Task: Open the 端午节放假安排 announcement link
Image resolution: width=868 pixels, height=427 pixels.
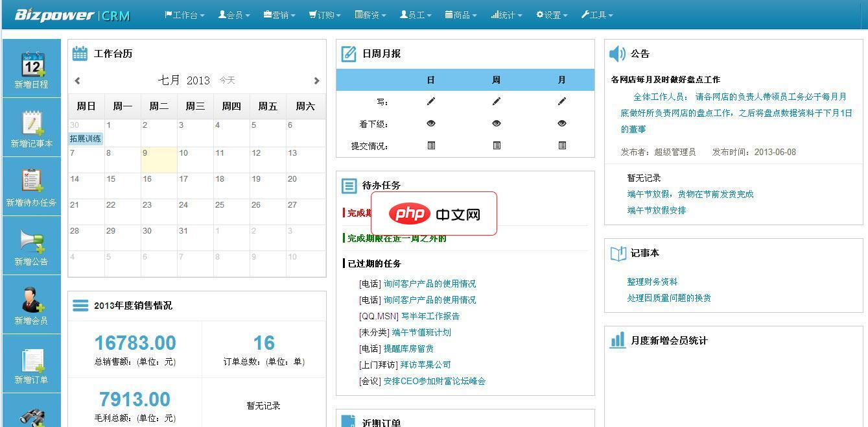Action: tap(655, 210)
